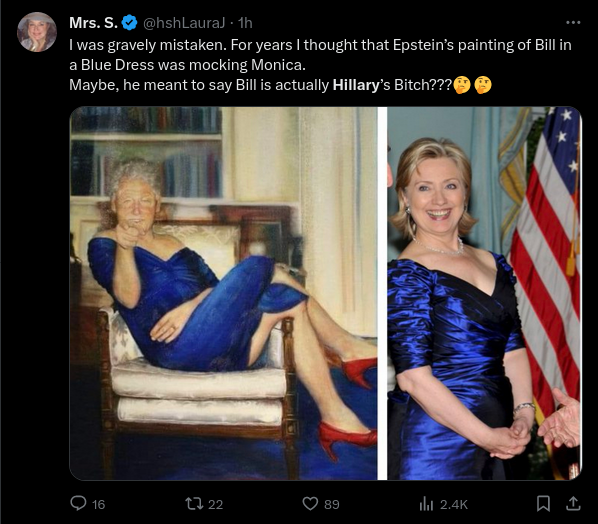Open Mrs. S. profile avatar

pos(37,32)
